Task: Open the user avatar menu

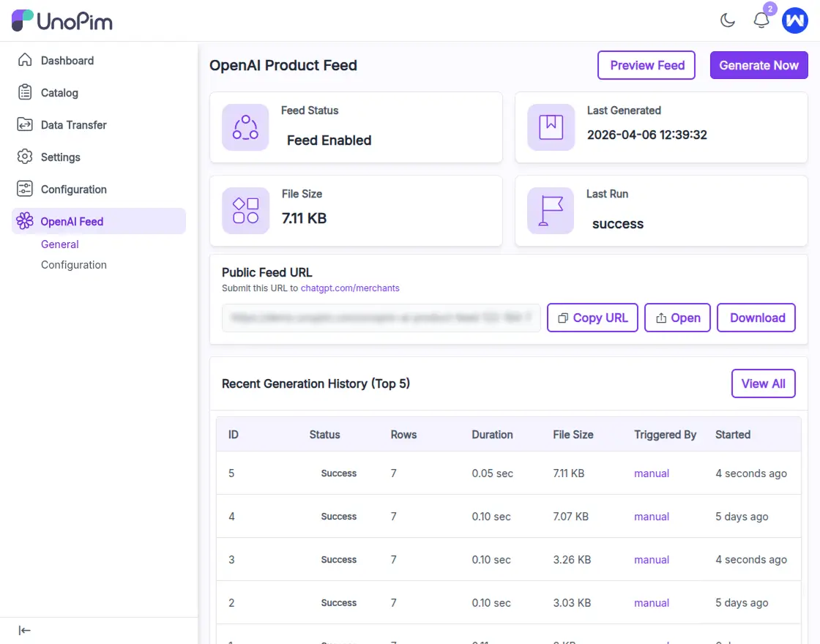Action: coord(795,20)
